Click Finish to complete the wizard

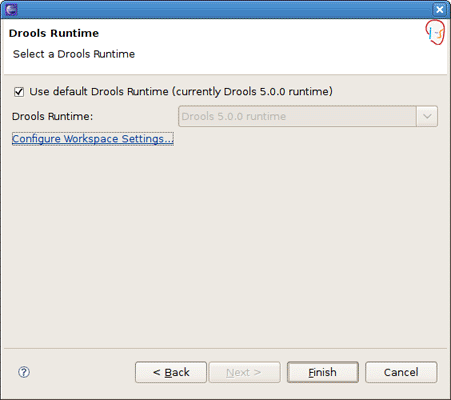(323, 372)
